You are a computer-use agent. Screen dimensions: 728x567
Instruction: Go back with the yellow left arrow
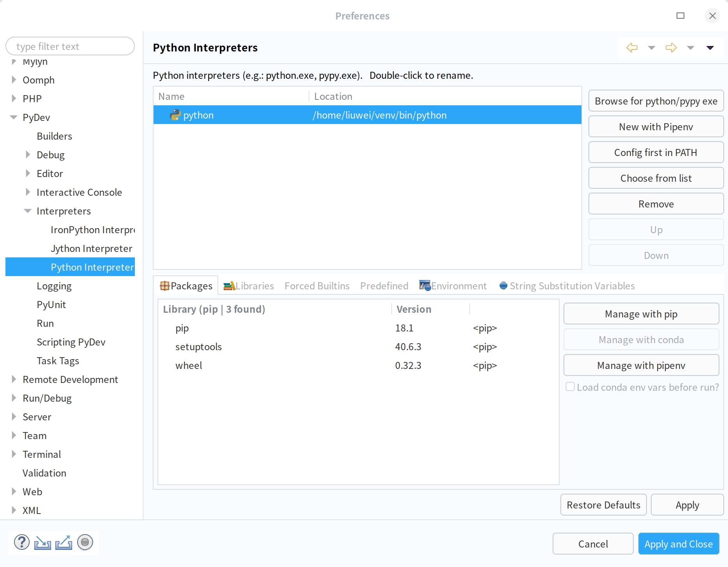coord(632,48)
